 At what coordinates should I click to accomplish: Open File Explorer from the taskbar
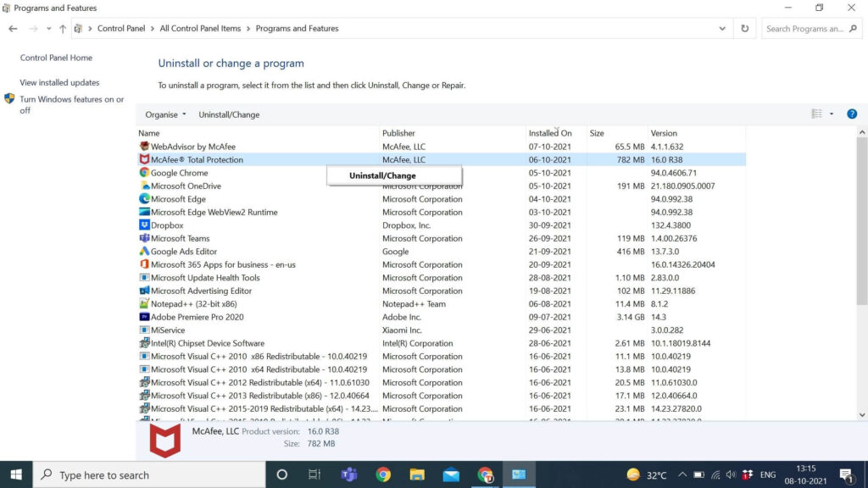click(x=416, y=474)
